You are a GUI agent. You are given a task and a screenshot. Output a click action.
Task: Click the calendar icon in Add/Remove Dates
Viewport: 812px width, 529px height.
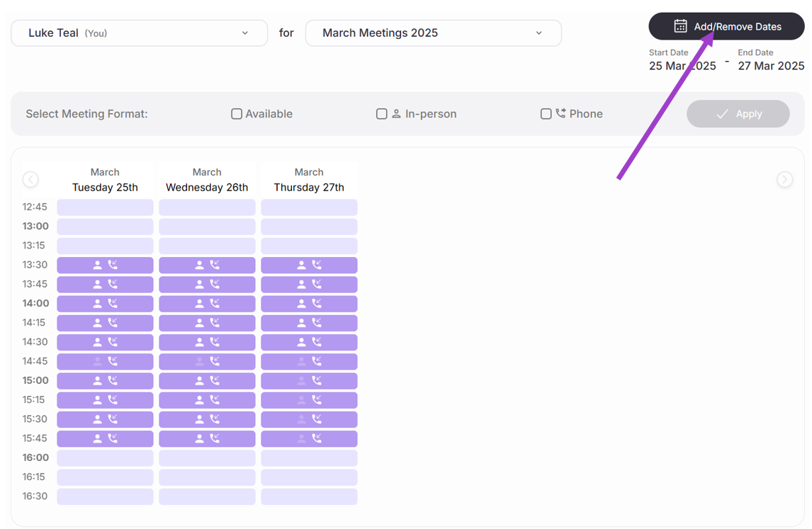pyautogui.click(x=680, y=26)
